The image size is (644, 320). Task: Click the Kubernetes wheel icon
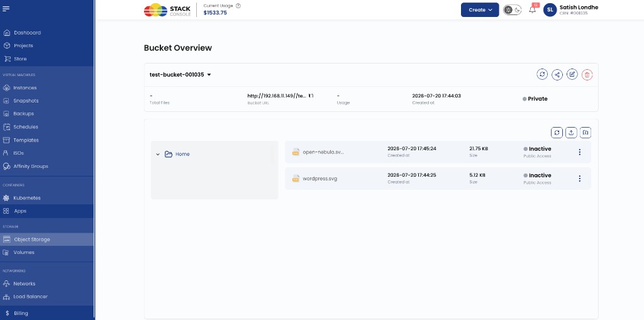[6, 198]
